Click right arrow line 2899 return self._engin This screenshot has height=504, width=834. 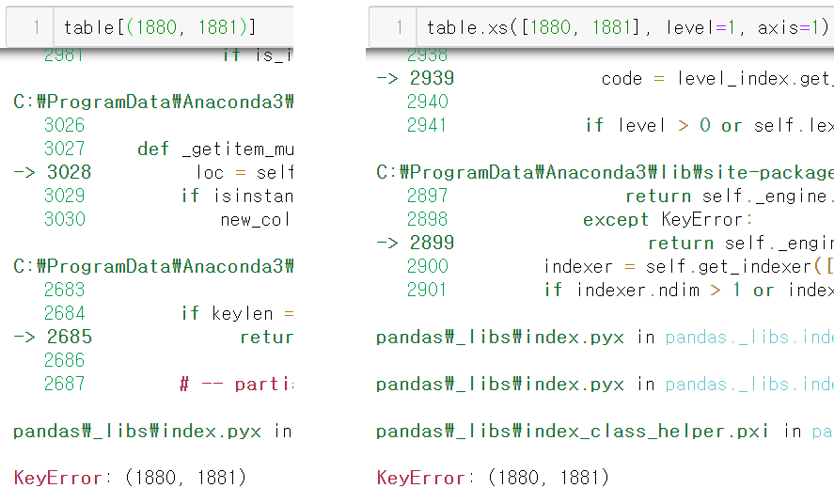[x=605, y=243]
